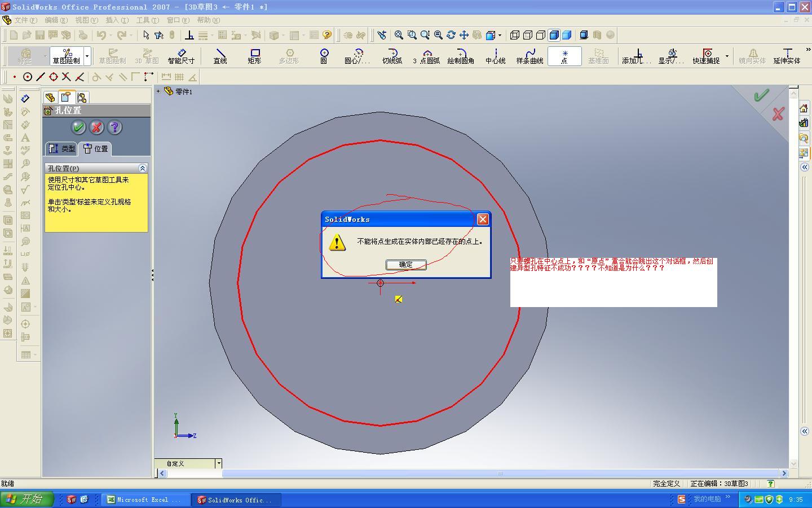The height and width of the screenshot is (508, 812).
Task: Click the horizontal scrollbar right arrow
Action: 783,474
